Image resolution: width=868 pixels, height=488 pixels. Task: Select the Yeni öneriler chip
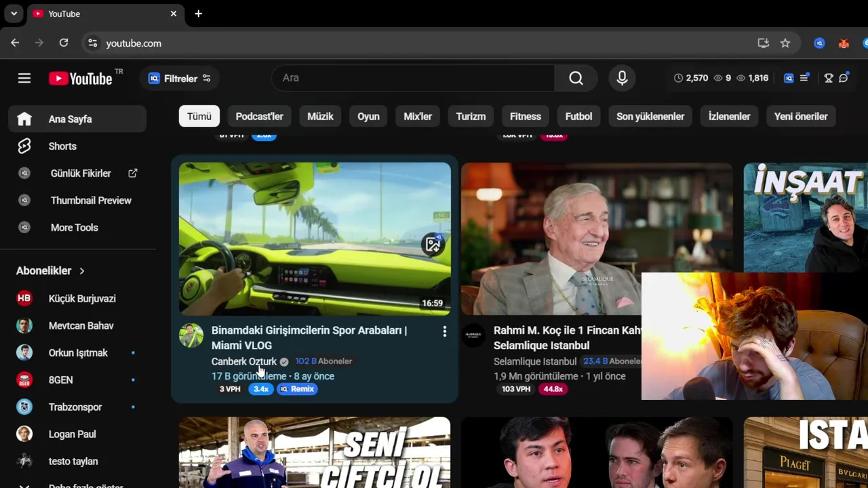pos(801,117)
